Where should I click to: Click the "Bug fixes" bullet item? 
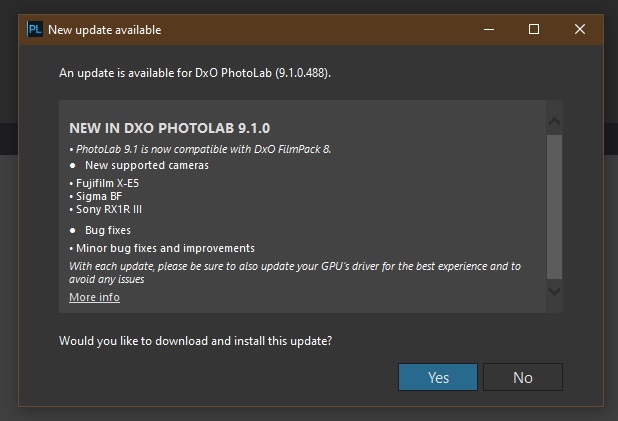pyautogui.click(x=108, y=230)
